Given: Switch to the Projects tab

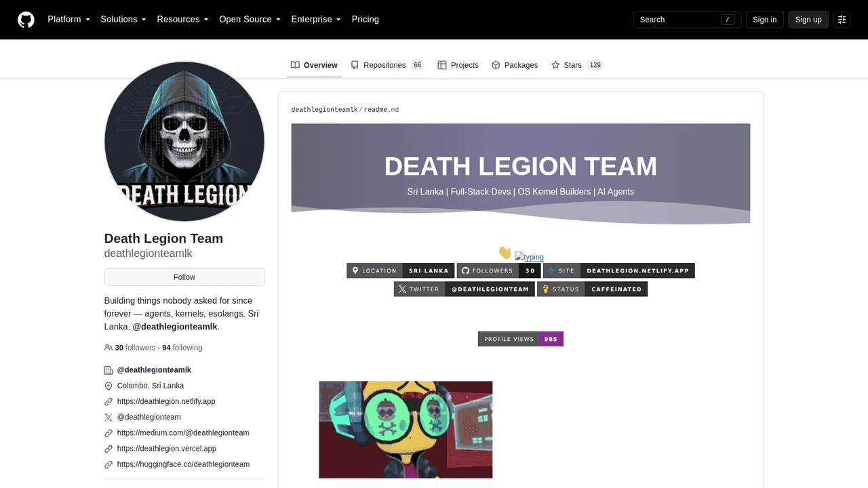Looking at the screenshot, I should (458, 65).
